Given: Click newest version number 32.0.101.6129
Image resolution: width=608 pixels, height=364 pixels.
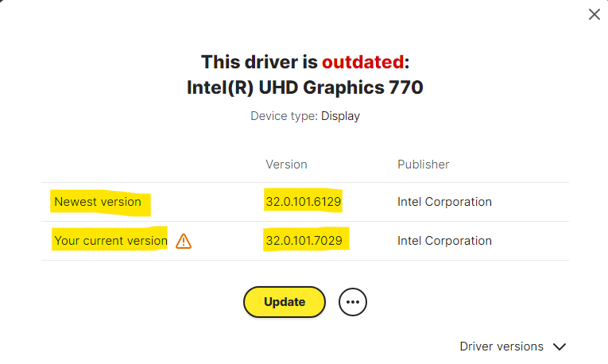Looking at the screenshot, I should [x=304, y=202].
